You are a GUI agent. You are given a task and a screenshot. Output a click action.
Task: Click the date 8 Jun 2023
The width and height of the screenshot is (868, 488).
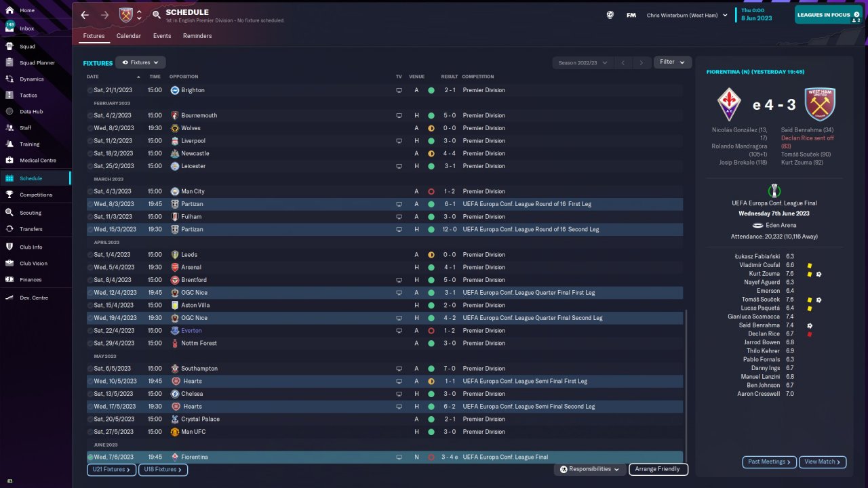click(x=756, y=18)
